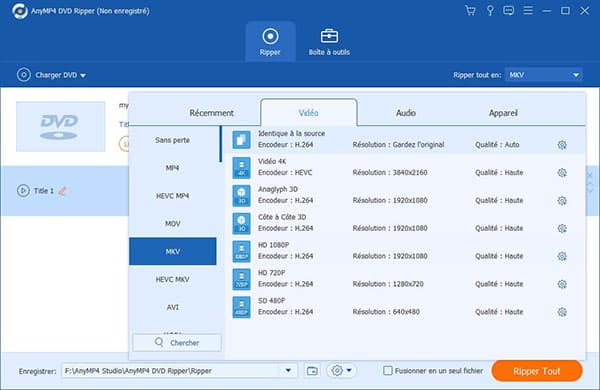The height and width of the screenshot is (390, 600).
Task: Rename Title 1 with the pencil icon
Action: [x=62, y=191]
